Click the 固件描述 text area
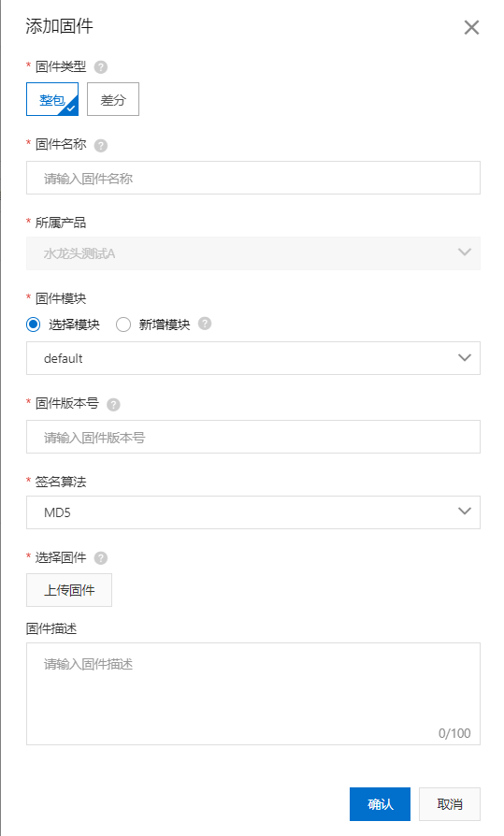 (x=253, y=694)
